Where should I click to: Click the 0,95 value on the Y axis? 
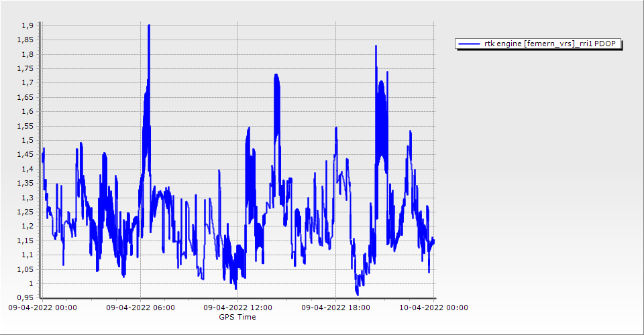pyautogui.click(x=25, y=297)
